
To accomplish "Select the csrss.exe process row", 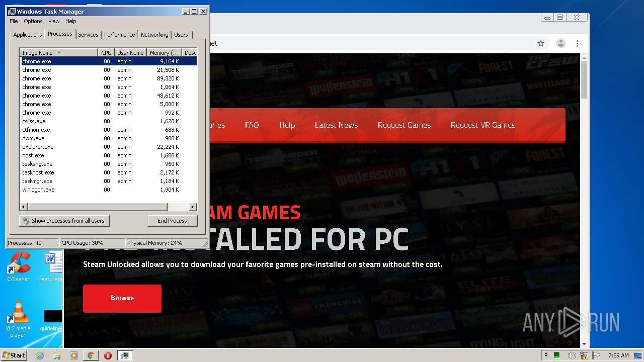I will [108, 121].
